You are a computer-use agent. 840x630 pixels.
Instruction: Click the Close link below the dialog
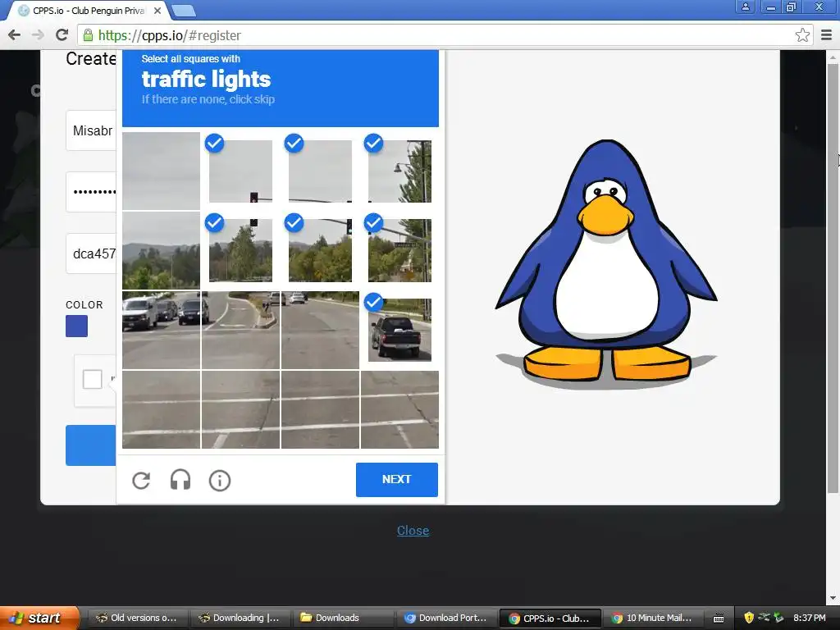pos(413,531)
